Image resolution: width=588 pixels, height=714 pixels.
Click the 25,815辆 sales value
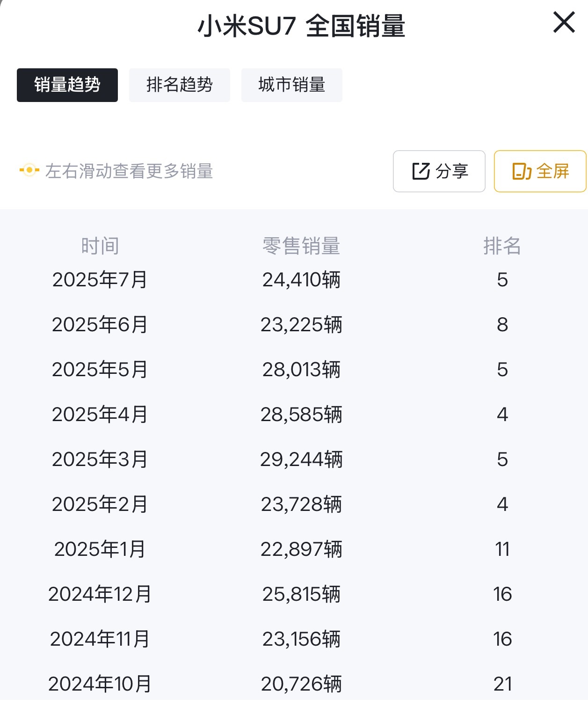tap(301, 594)
